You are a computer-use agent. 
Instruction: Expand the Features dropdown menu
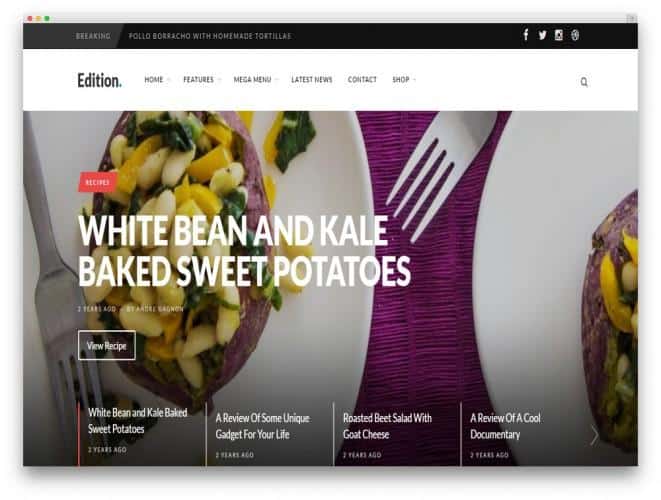(202, 80)
